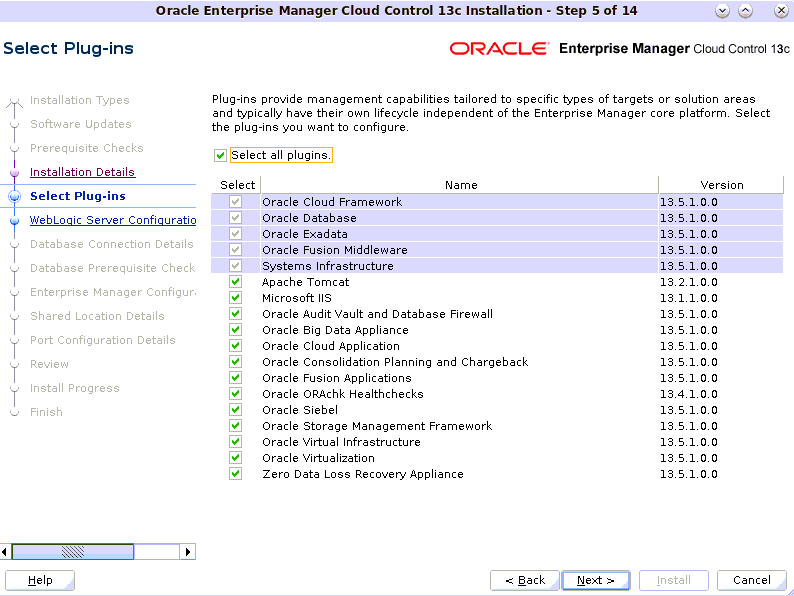Viewport: 794px width, 596px height.
Task: Toggle Oracle Audit Vault and Database Firewall checkbox
Action: (235, 314)
